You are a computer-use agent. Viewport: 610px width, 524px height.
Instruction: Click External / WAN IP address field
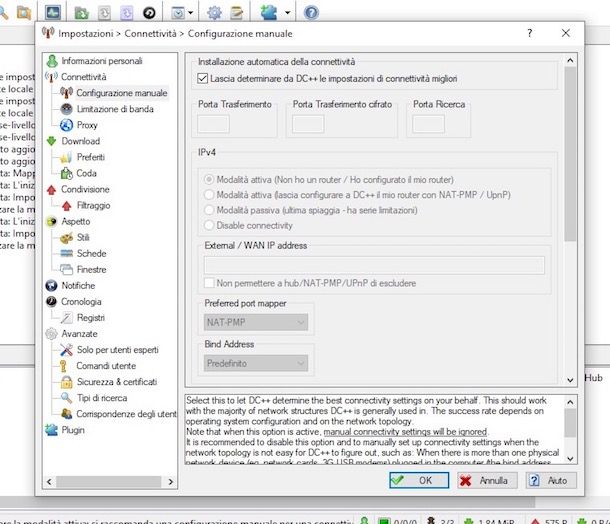(x=374, y=265)
